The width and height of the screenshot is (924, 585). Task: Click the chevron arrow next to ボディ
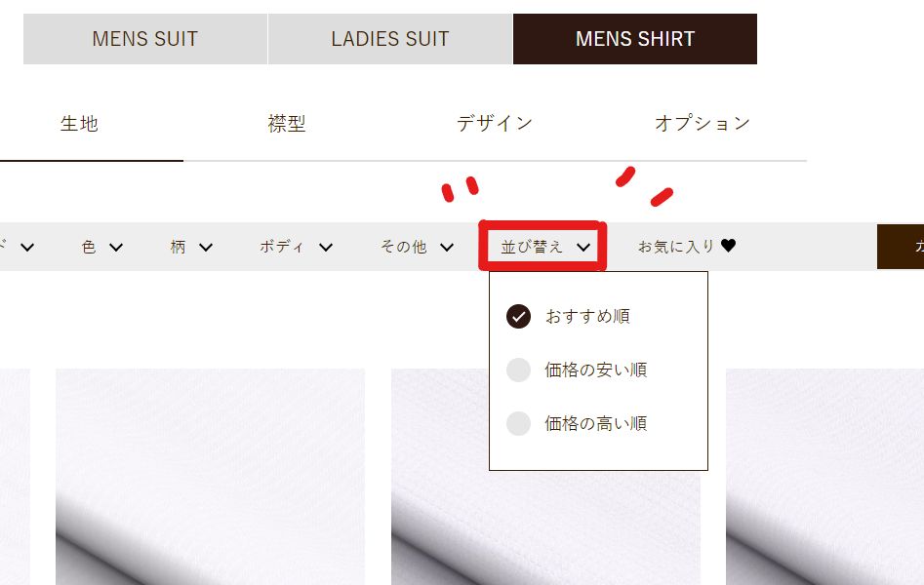pos(326,248)
